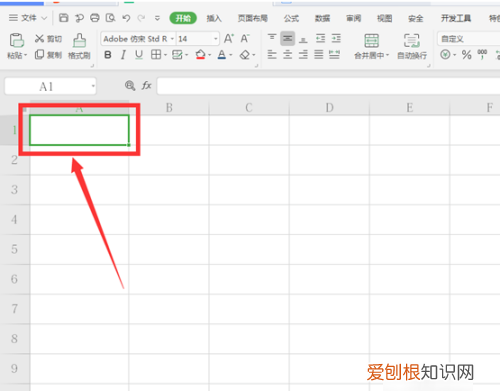Toggle align text right
Viewport: 500px width, 391px height.
pos(303,55)
